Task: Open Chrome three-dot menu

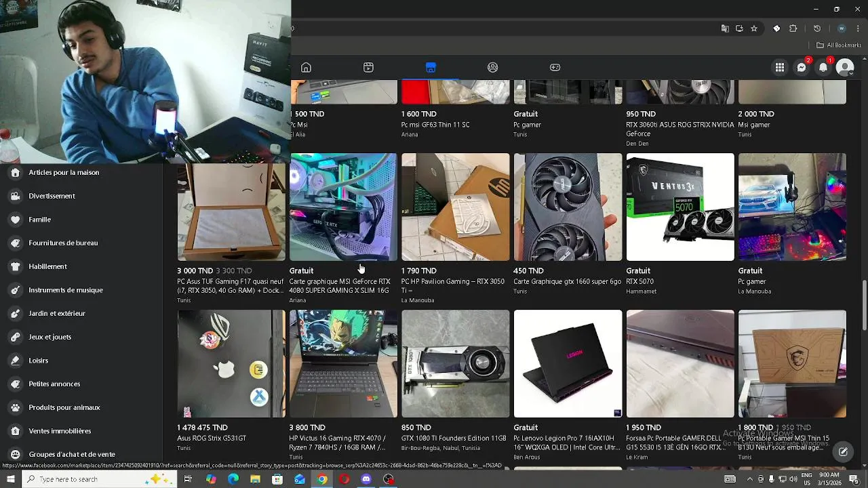Action: click(859, 28)
